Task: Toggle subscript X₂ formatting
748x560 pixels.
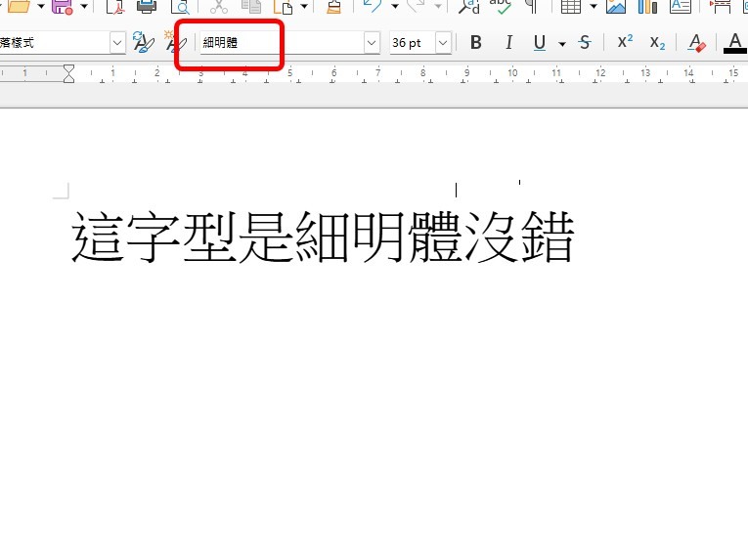Action: [x=657, y=43]
